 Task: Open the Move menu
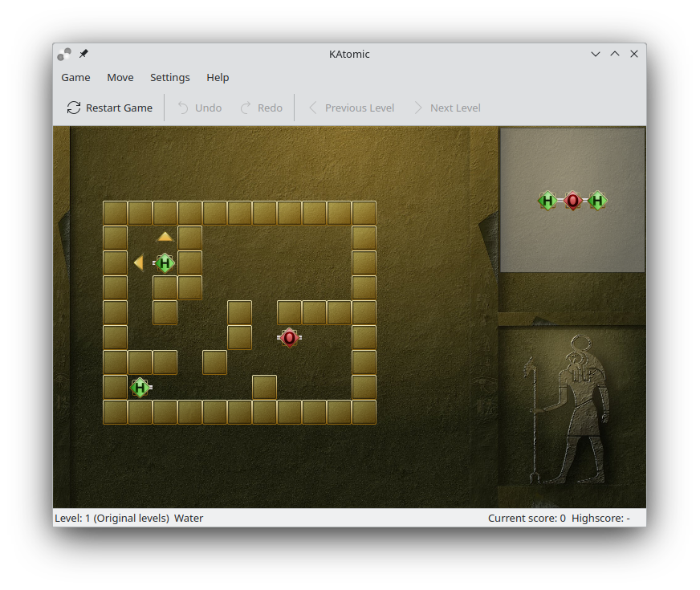click(x=120, y=78)
